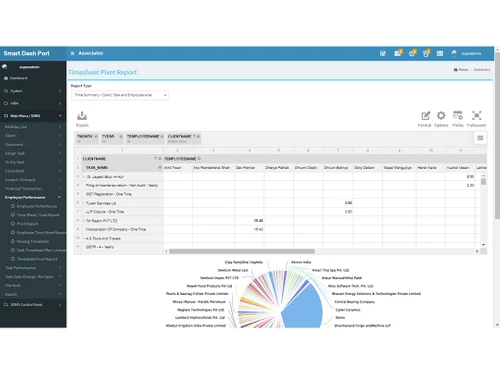500x375 pixels.
Task: Open Time Sheet / Cost Report item
Action: tap(38, 215)
